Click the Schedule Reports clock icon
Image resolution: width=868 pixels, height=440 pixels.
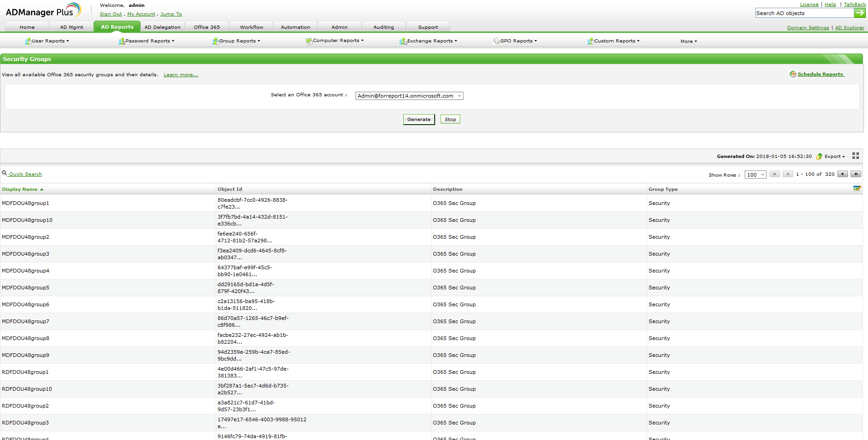[x=793, y=74]
